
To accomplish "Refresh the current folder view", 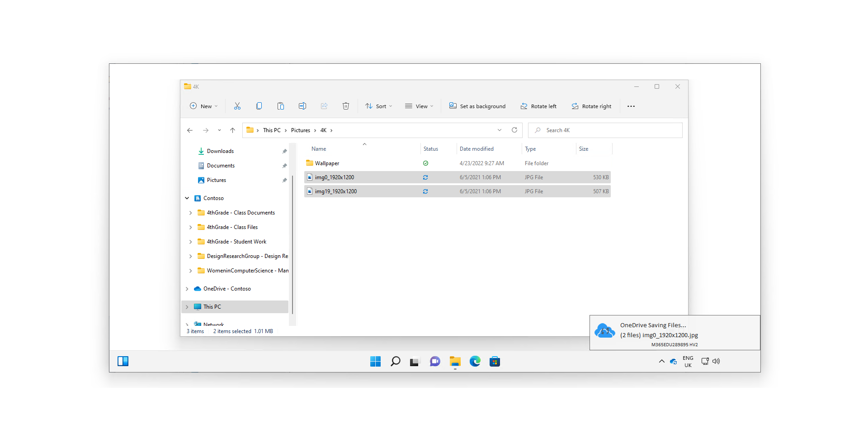I will 514,130.
